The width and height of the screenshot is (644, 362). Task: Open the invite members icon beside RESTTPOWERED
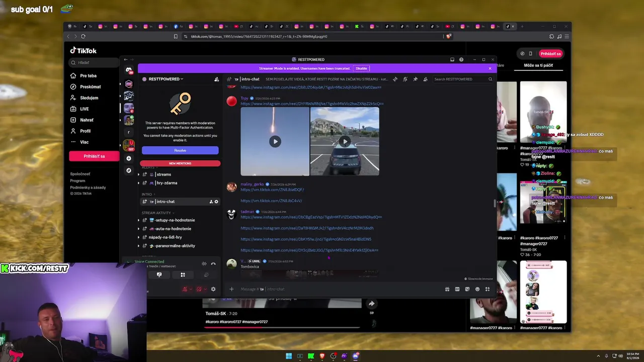(x=216, y=79)
